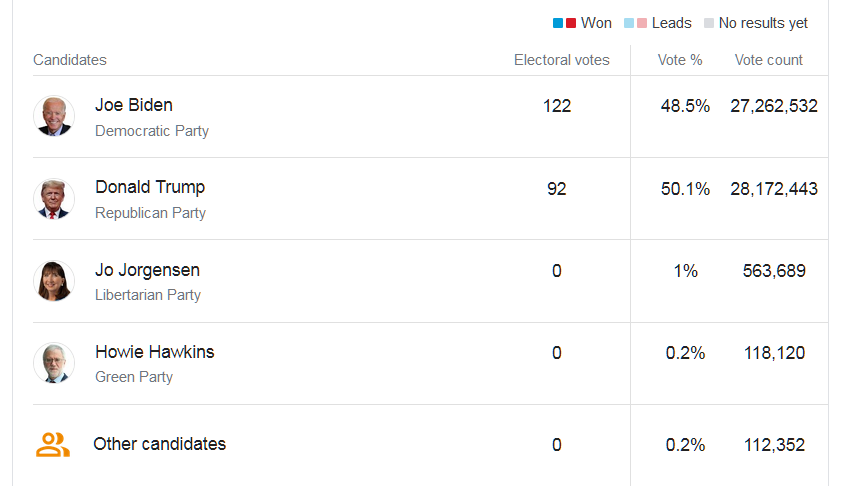Image resolution: width=849 pixels, height=486 pixels.
Task: Click the red Won legend swatch
Action: point(571,23)
